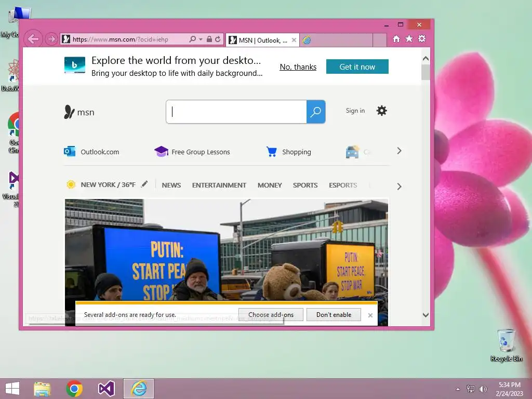Screen dimensions: 532x399
Task: Click the Choose add-ons button
Action: [271, 314]
